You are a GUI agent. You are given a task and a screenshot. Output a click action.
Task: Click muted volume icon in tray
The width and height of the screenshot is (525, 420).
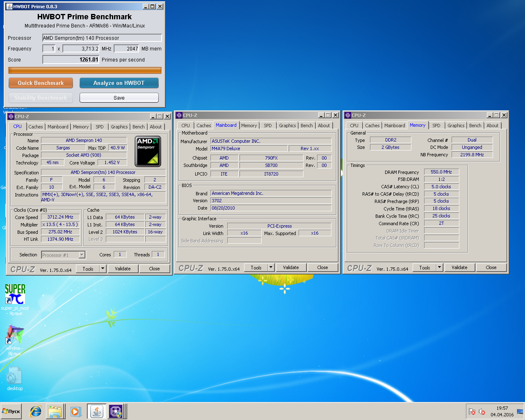click(482, 412)
